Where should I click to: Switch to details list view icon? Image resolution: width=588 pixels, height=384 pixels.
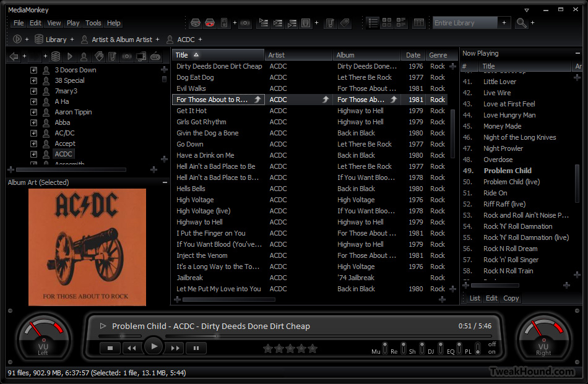[x=373, y=23]
